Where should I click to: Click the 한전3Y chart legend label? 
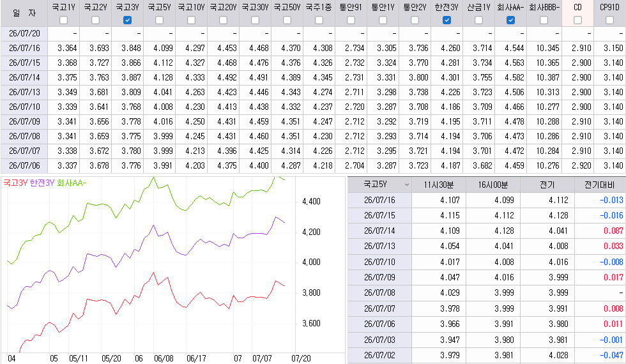pos(42,183)
